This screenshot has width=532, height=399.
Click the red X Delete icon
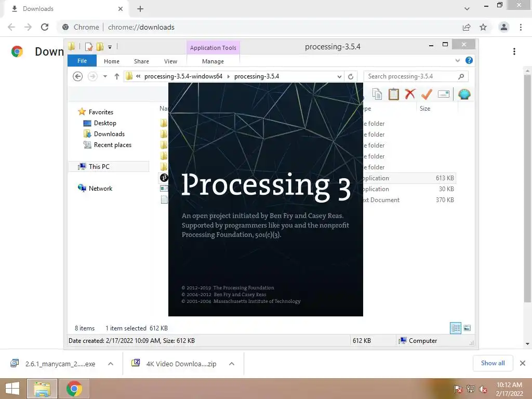point(410,94)
